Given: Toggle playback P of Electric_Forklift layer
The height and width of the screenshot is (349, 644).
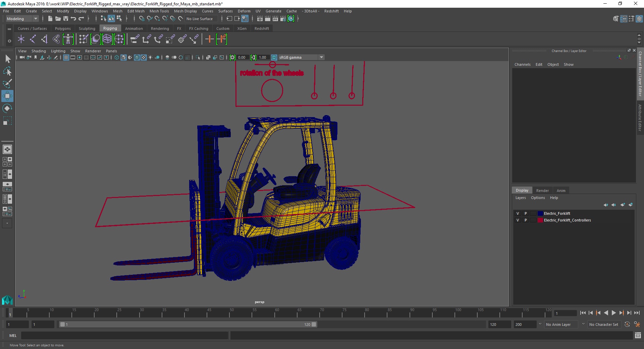Looking at the screenshot, I should point(526,213).
